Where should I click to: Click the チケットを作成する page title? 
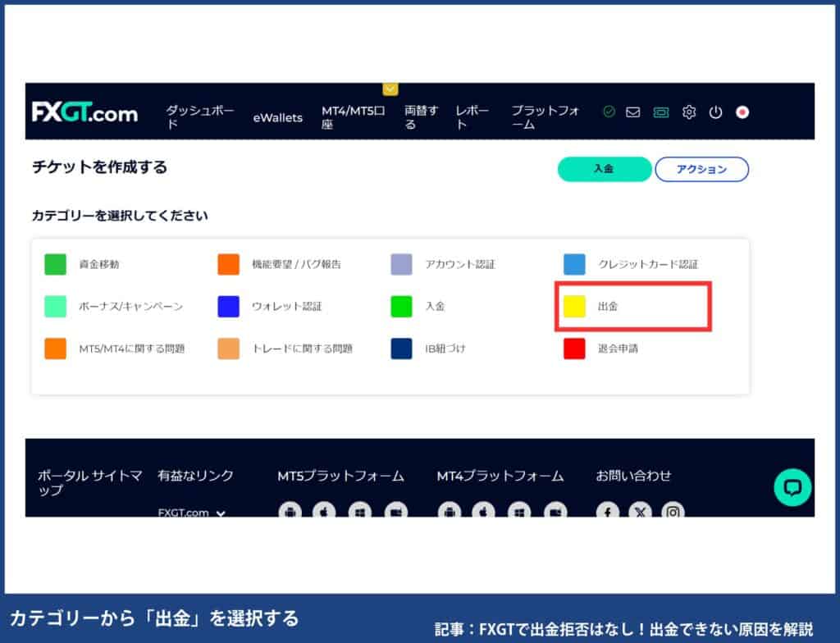click(x=99, y=167)
